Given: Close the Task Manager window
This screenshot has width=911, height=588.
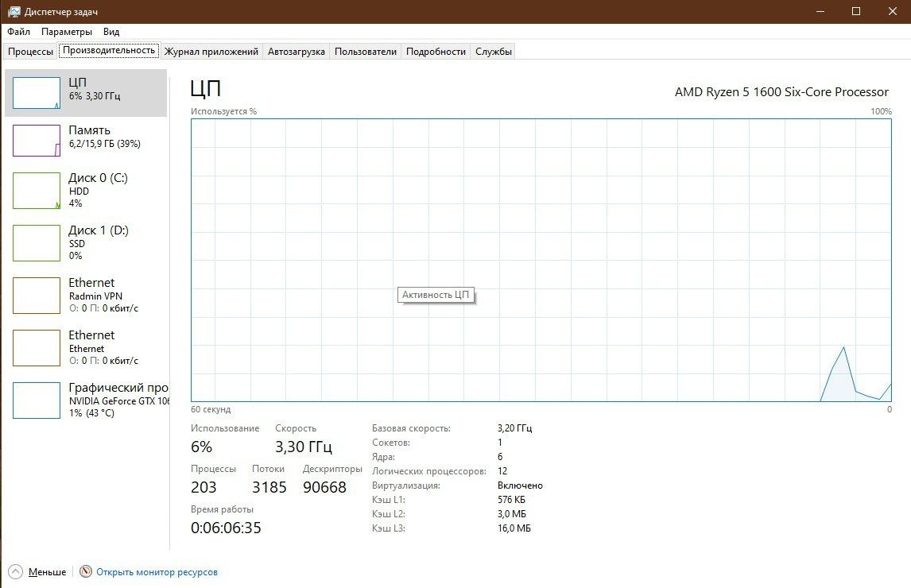Looking at the screenshot, I should [893, 12].
